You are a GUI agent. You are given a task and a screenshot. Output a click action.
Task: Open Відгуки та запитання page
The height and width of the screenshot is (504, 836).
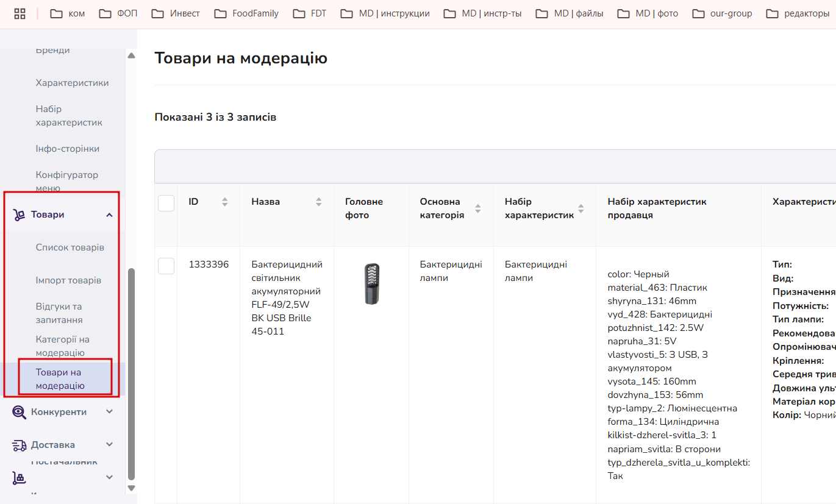(x=59, y=313)
